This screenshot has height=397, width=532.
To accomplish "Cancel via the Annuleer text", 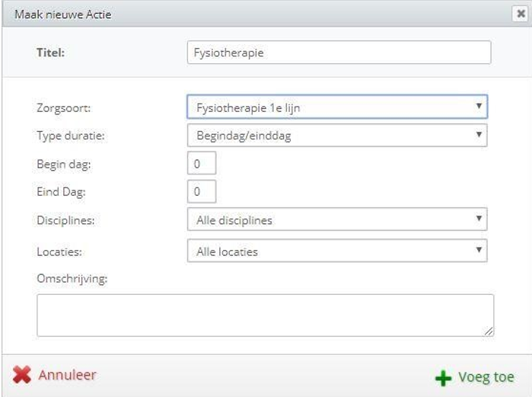I will (x=67, y=375).
